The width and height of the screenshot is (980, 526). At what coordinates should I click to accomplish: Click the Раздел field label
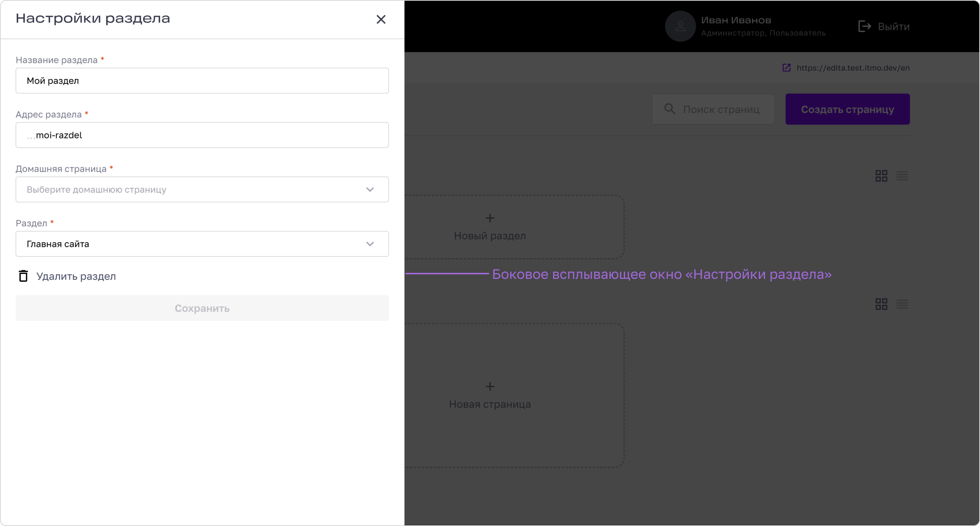pyautogui.click(x=31, y=223)
